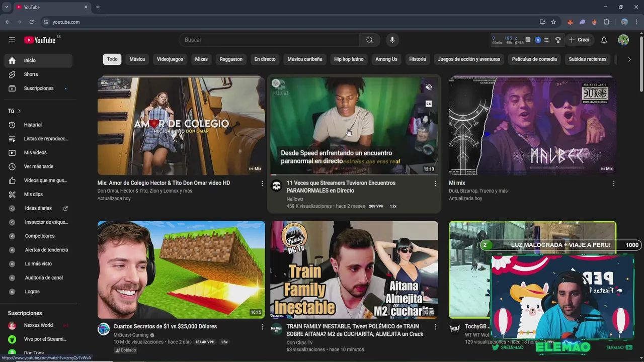This screenshot has width=644, height=362.
Task: Show more category chips with right arrow
Action: 629,59
